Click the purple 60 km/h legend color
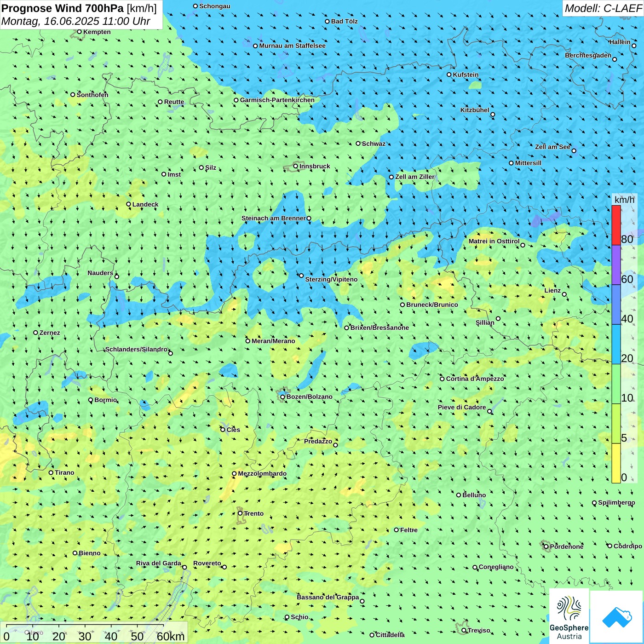 [616, 265]
